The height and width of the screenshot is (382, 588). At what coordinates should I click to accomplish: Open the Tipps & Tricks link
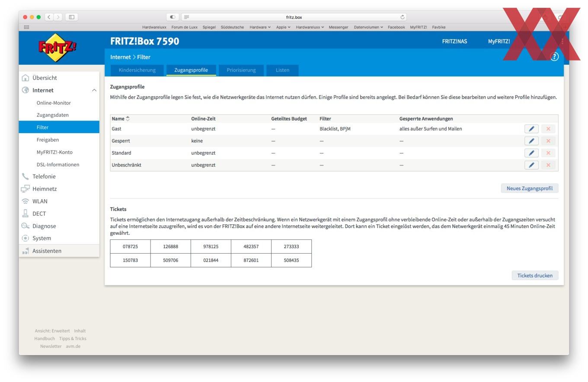[73, 339]
